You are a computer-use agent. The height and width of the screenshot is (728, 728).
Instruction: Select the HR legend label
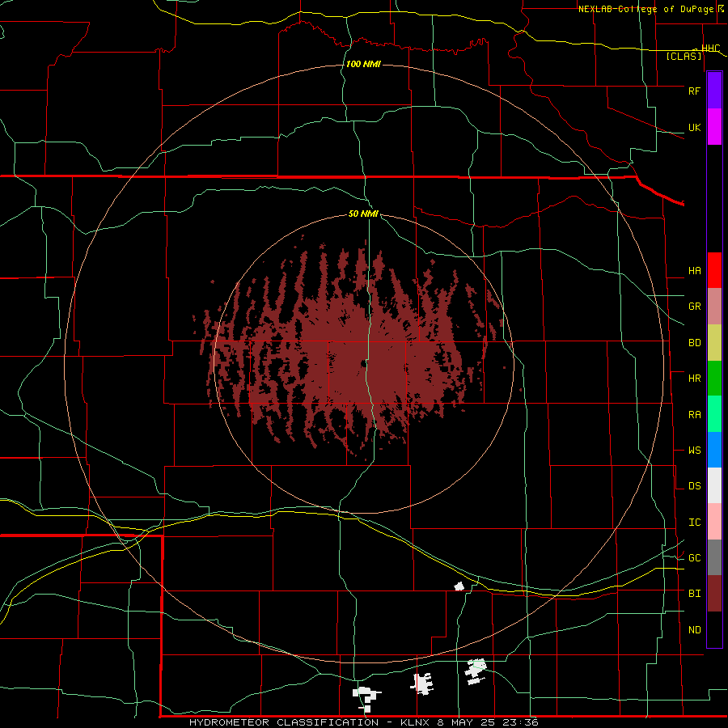[694, 379]
